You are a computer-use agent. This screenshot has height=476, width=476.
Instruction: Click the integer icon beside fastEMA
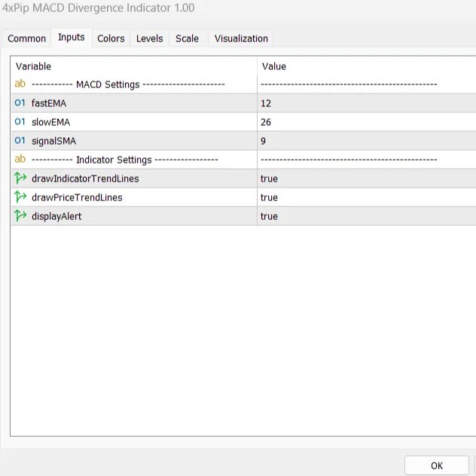(20, 103)
